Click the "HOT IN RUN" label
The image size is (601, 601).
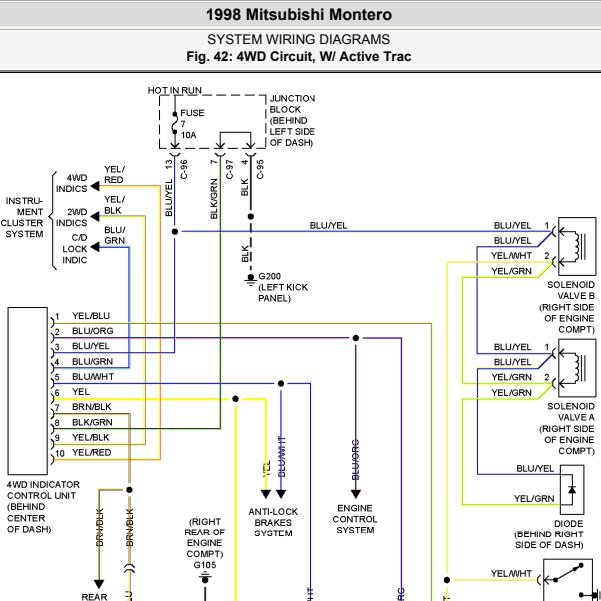tap(175, 90)
